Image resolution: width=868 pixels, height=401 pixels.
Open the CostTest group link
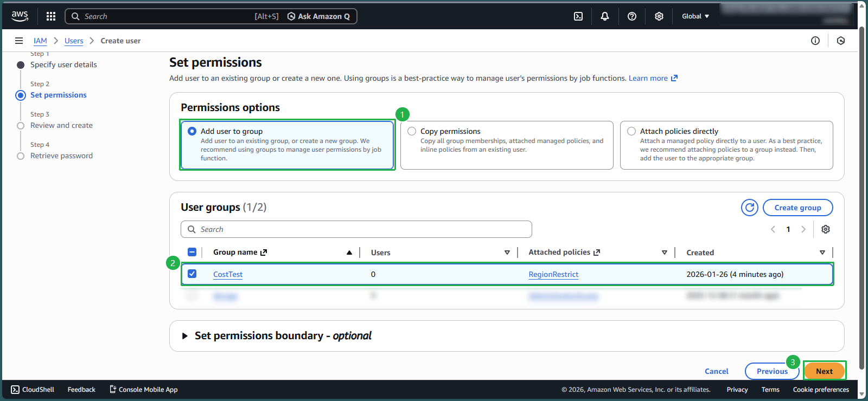pos(228,274)
